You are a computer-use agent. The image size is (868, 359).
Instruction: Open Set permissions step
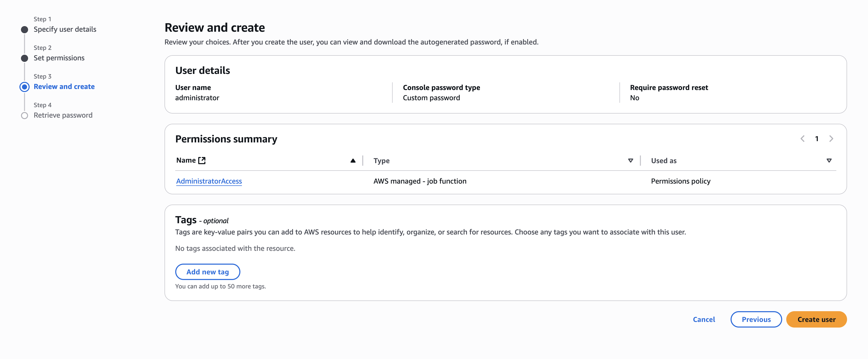pos(59,58)
